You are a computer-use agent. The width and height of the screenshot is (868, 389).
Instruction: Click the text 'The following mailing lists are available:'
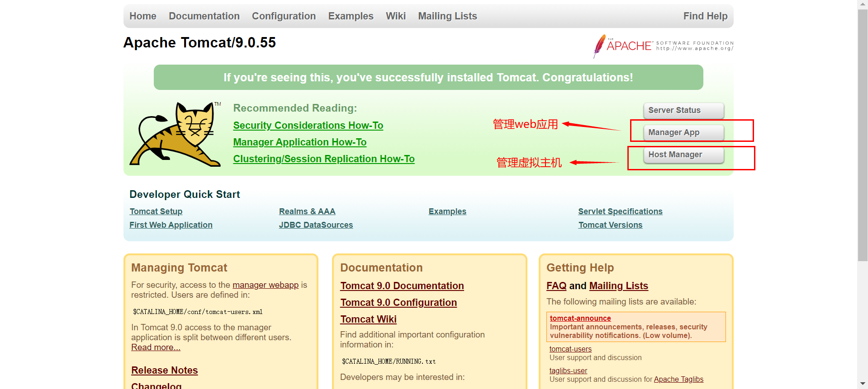click(621, 302)
